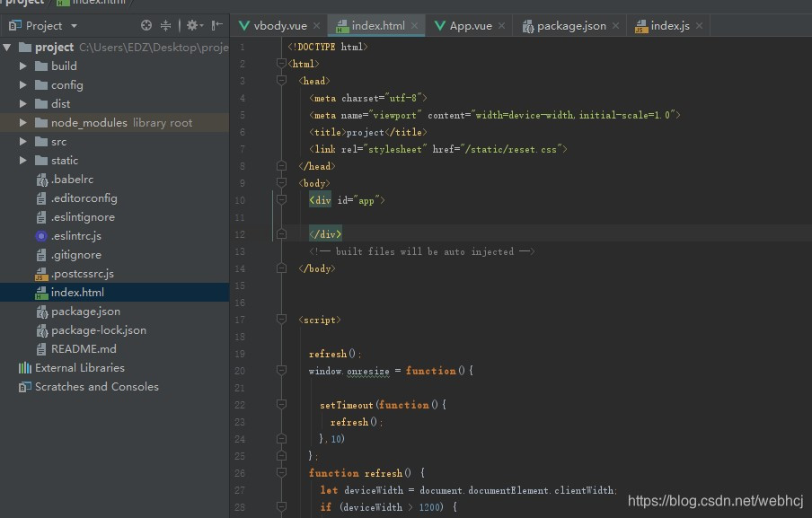
Task: Hide the Project panel with hide icon
Action: point(217,25)
